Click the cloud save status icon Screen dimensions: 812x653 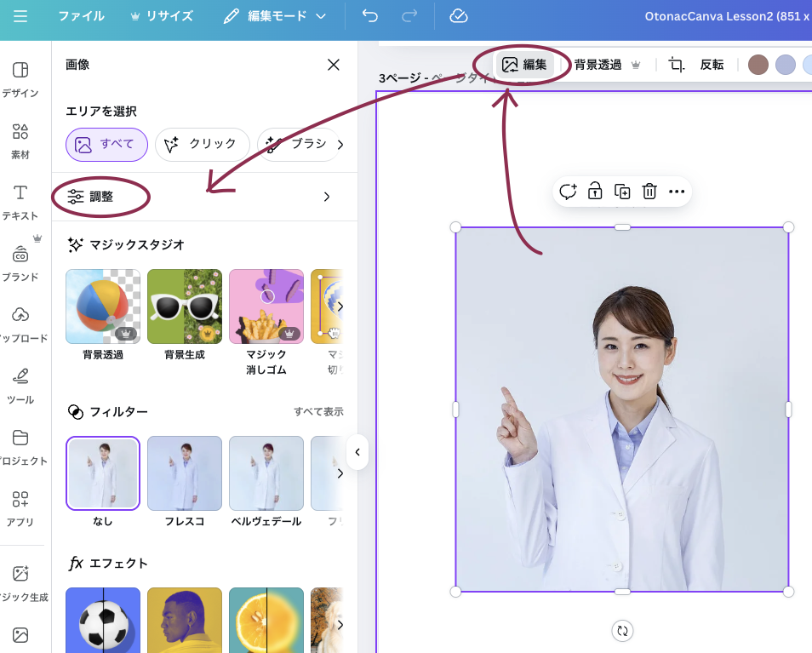pos(459,16)
